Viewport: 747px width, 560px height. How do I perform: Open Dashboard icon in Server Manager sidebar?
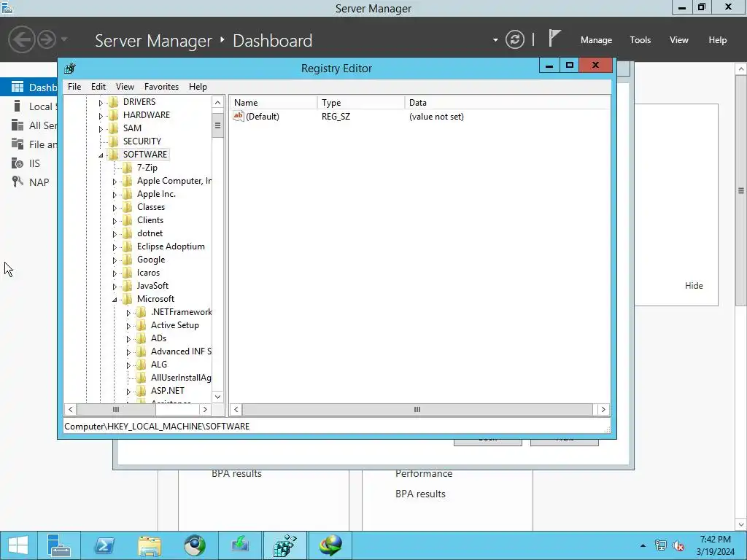(18, 87)
